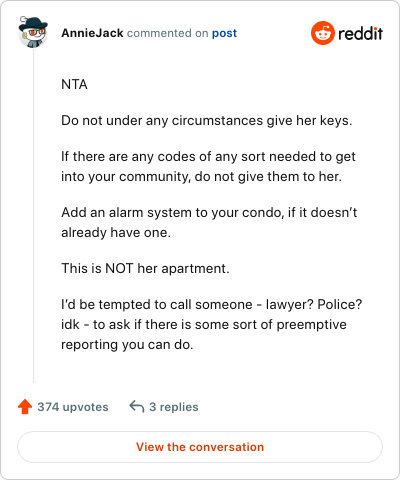400x480 pixels.
Task: Select the paragraph about community codes
Action: (208, 167)
